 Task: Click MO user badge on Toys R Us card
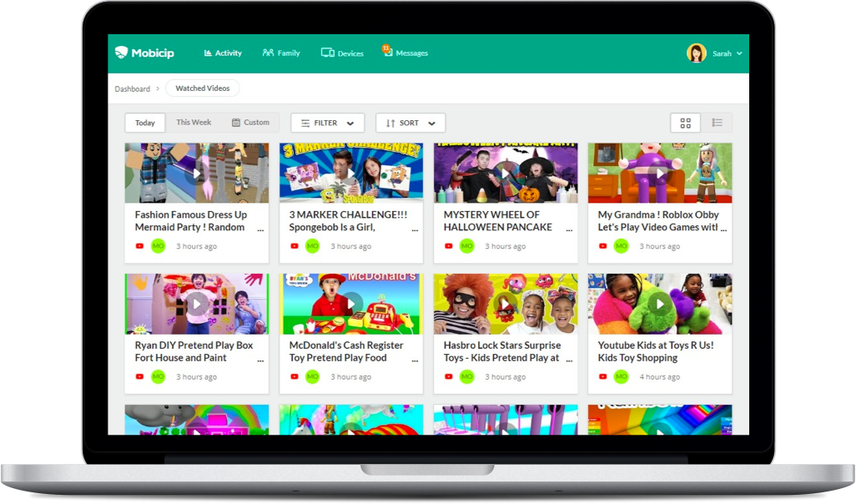click(622, 377)
